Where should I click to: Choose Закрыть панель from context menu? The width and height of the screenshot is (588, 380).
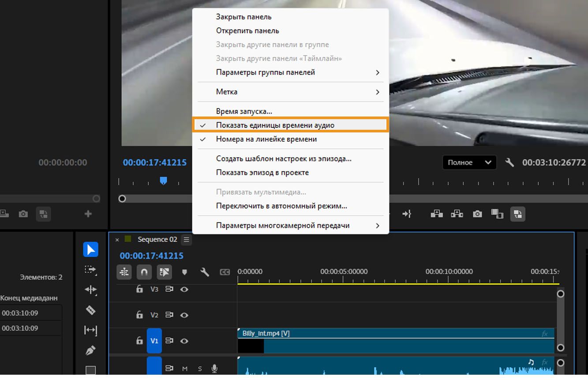pos(243,17)
